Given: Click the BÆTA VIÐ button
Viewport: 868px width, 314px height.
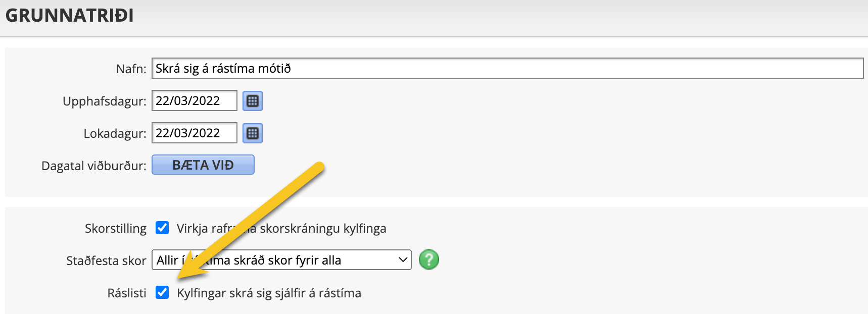Looking at the screenshot, I should click(x=203, y=165).
